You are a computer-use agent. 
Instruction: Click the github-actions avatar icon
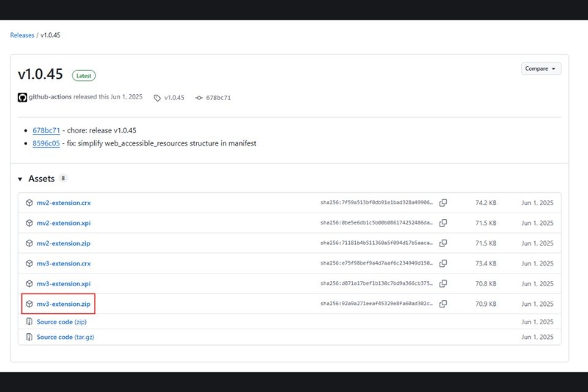[x=23, y=98]
